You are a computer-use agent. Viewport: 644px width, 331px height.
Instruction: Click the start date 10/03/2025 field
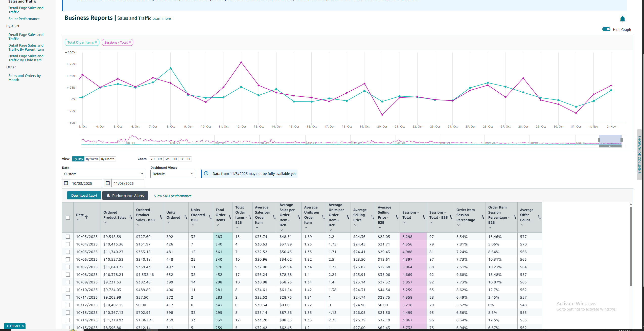click(86, 183)
